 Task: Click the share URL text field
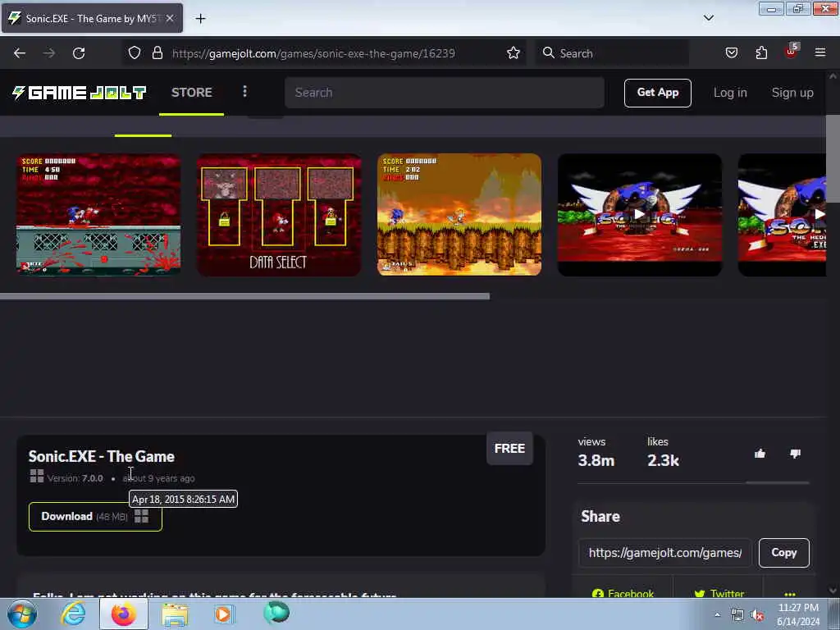tap(665, 553)
